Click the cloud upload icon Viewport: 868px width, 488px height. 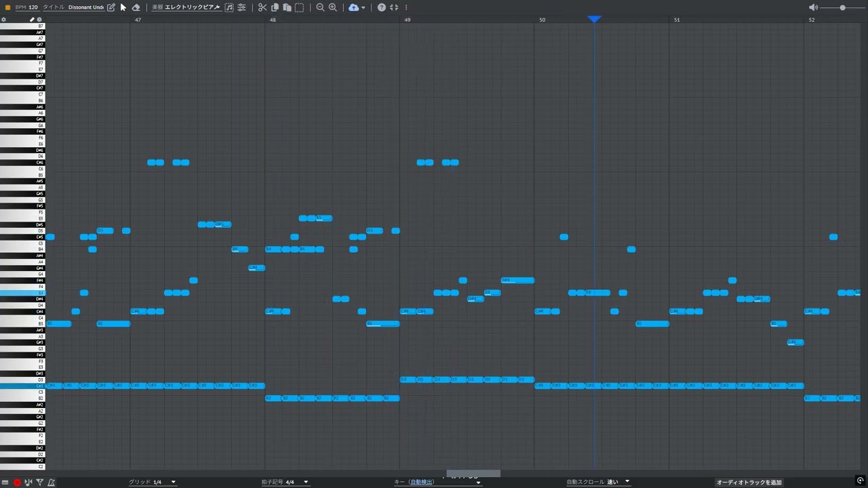353,7
